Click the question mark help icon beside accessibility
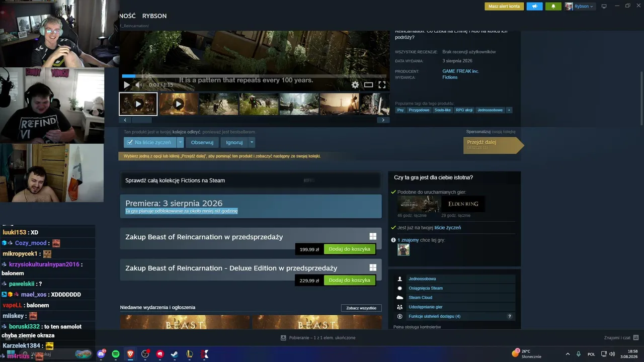The height and width of the screenshot is (362, 644). (x=510, y=316)
